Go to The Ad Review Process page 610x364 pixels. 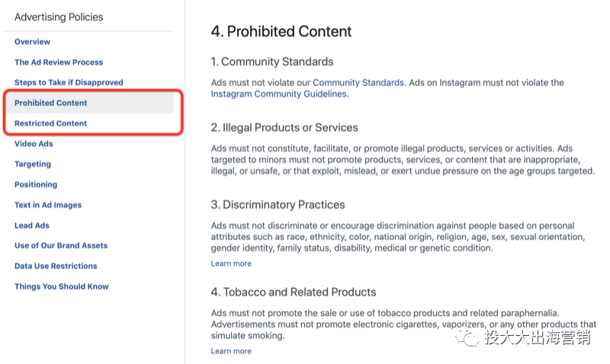59,62
